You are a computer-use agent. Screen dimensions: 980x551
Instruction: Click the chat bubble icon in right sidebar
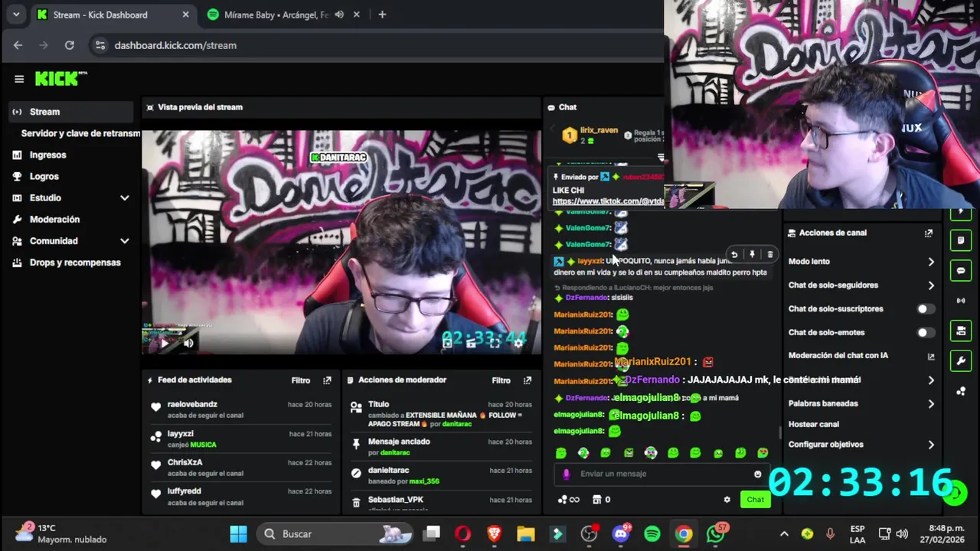[x=961, y=270]
